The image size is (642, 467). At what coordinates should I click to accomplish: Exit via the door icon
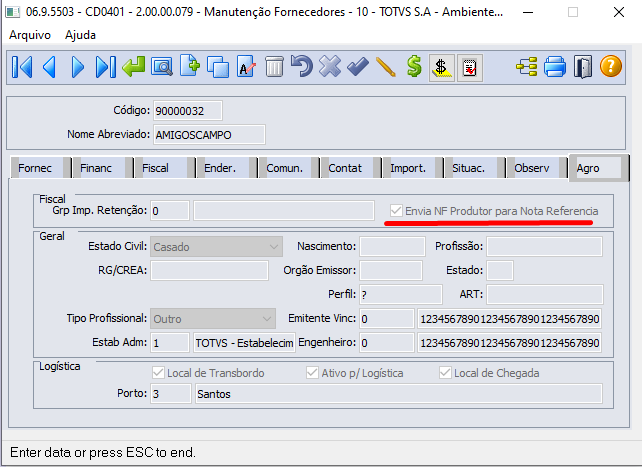click(583, 67)
